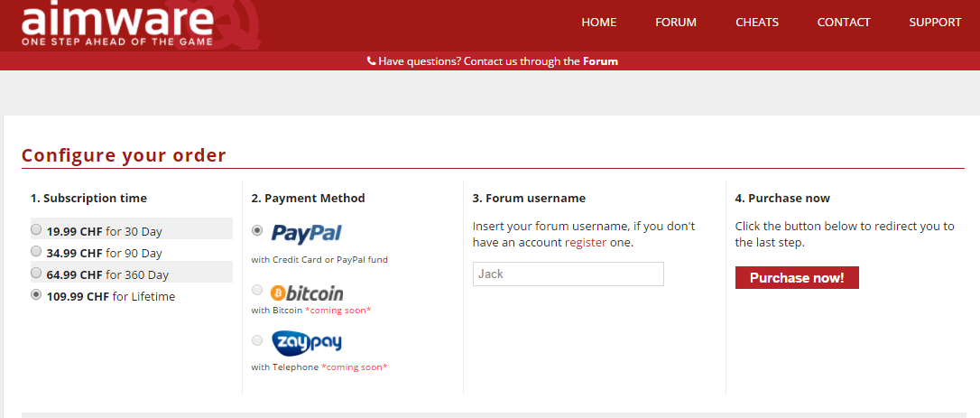This screenshot has height=418, width=980.
Task: Choose the Bitcoin payment radio button
Action: click(x=257, y=290)
